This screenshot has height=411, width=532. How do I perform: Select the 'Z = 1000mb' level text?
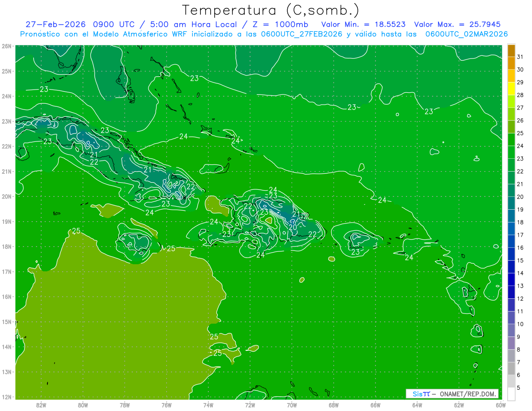coord(281,24)
